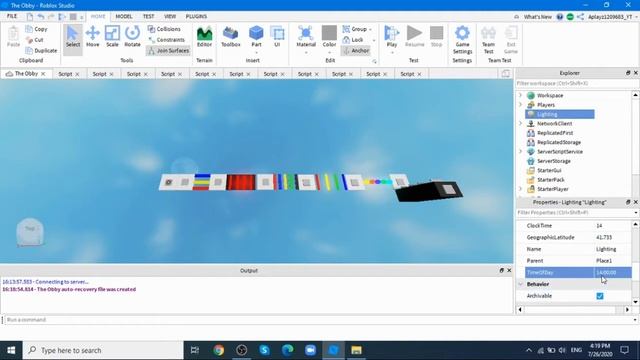This screenshot has height=360, width=640.
Task: Open the Material picker
Action: coord(306,37)
